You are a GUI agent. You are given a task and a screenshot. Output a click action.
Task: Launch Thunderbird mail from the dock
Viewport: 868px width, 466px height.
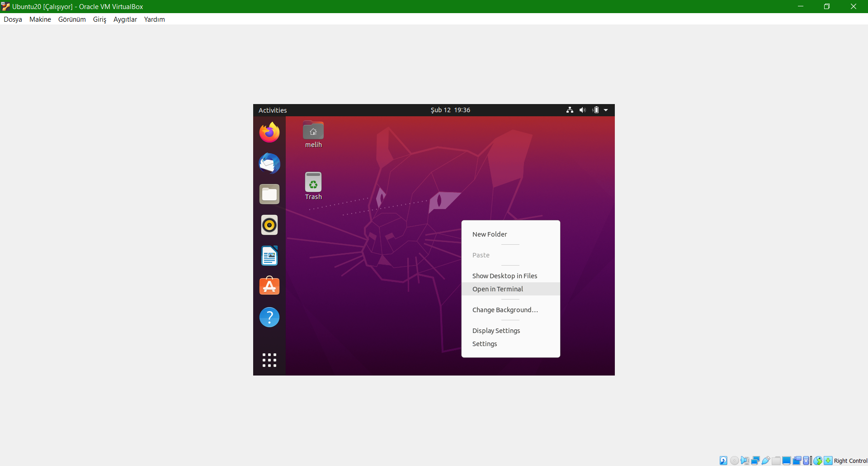click(x=269, y=163)
